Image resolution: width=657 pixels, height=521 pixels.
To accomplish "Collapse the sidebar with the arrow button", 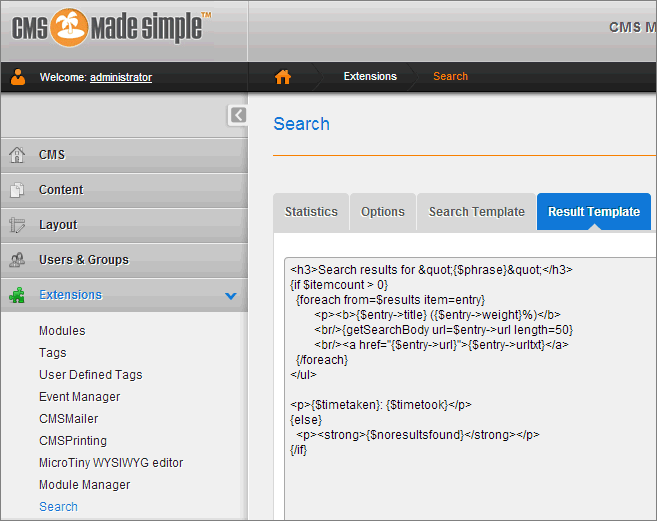I will click(x=238, y=115).
